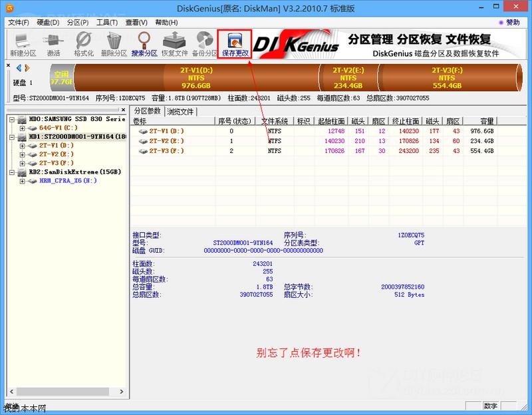
Task: Click the 2T-V1(D:) 976.6GB disk map segment
Action: [x=196, y=78]
